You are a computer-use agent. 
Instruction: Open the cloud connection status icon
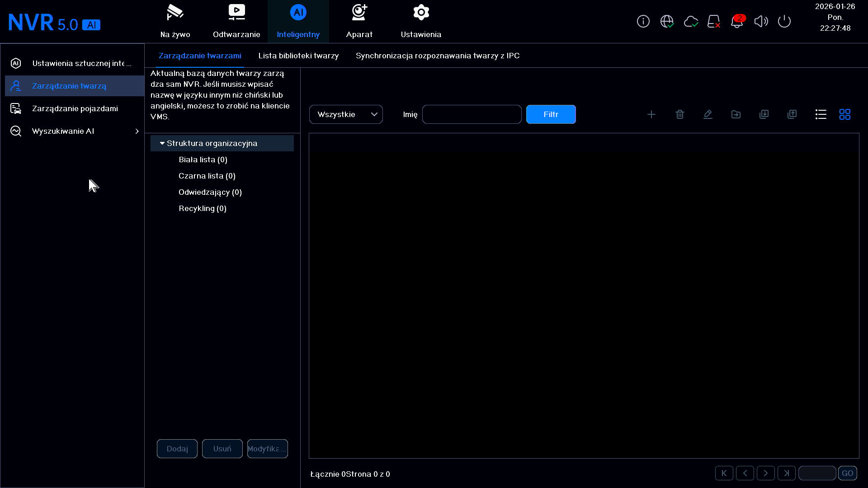pyautogui.click(x=691, y=21)
